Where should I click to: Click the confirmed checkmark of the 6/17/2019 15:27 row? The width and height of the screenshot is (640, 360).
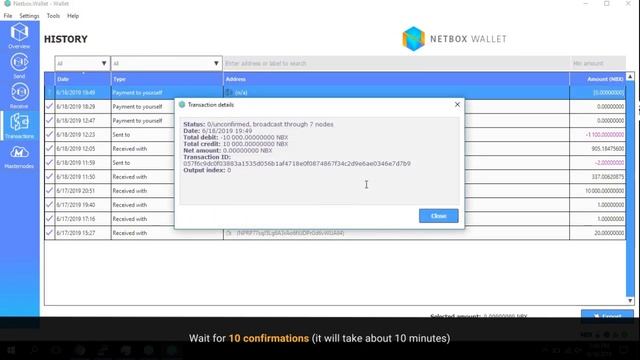click(49, 233)
